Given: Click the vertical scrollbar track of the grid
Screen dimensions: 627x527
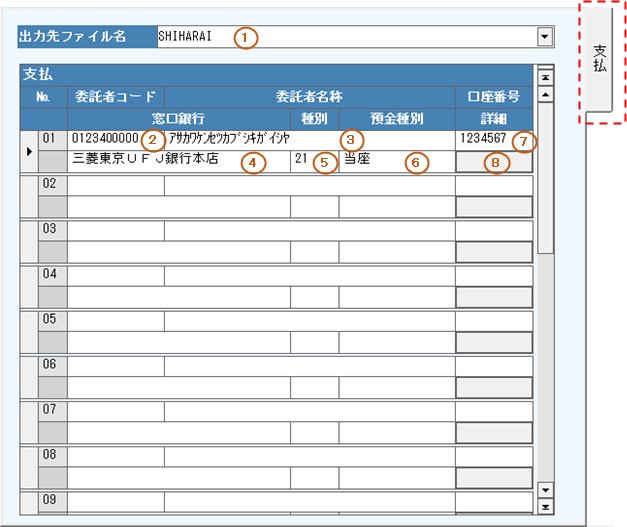Looking at the screenshot, I should [545, 300].
